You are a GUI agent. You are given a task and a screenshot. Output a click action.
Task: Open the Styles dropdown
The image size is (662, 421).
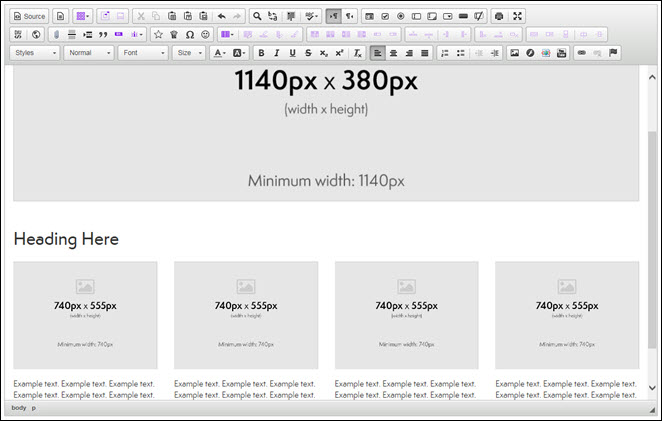pyautogui.click(x=35, y=52)
